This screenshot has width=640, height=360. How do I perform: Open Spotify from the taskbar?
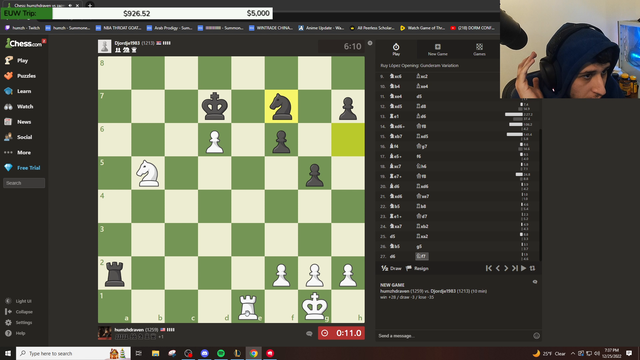[221, 353]
